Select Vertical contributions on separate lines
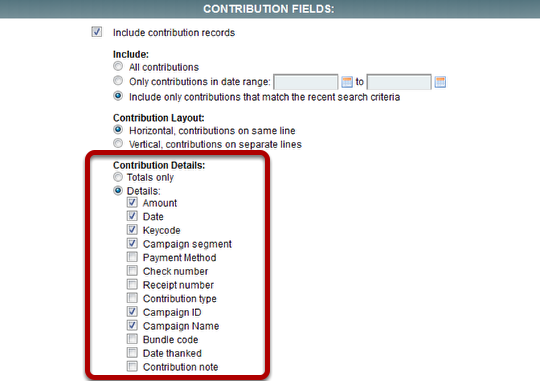The width and height of the screenshot is (540, 381). point(118,143)
